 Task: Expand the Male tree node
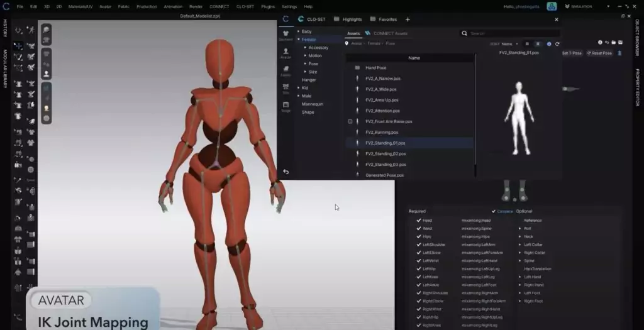[x=299, y=96]
